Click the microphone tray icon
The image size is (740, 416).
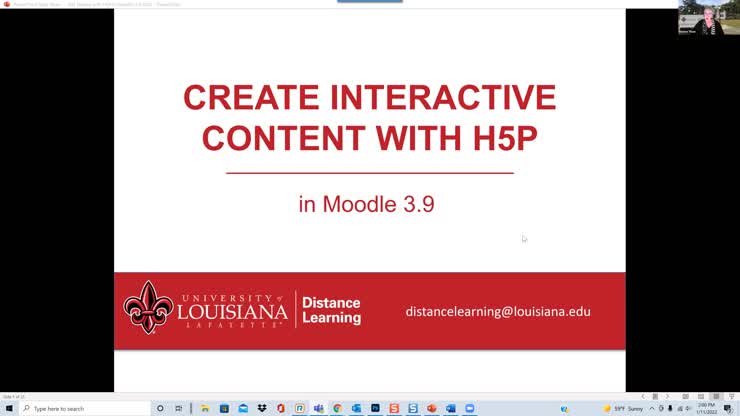670,408
